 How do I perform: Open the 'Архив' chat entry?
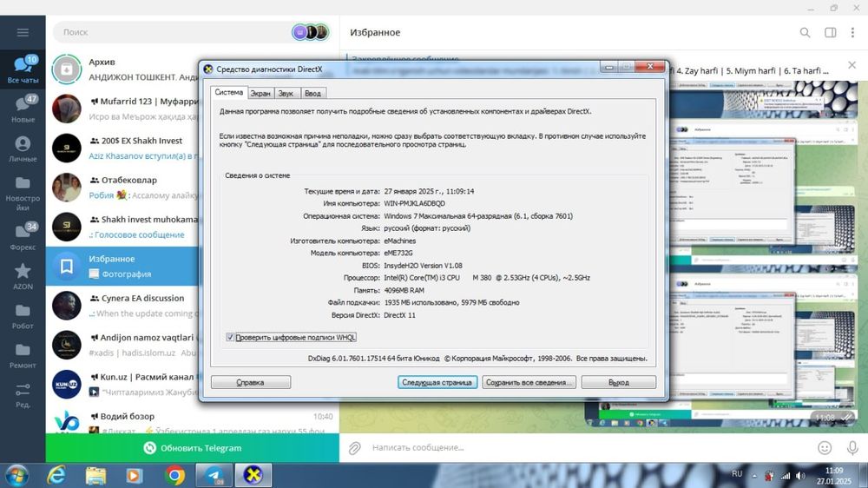123,69
